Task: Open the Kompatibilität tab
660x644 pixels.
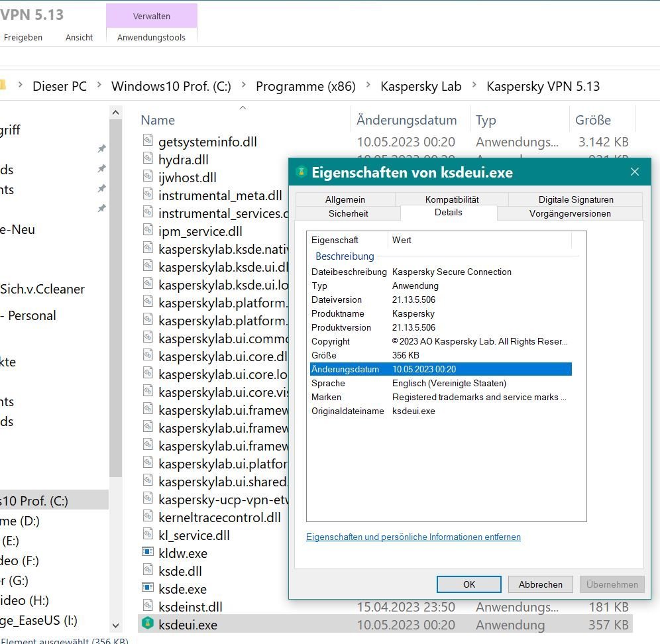Action: 452,199
